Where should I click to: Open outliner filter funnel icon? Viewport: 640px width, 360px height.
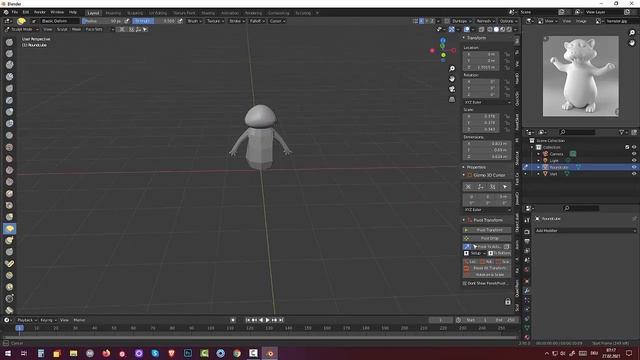(x=622, y=132)
